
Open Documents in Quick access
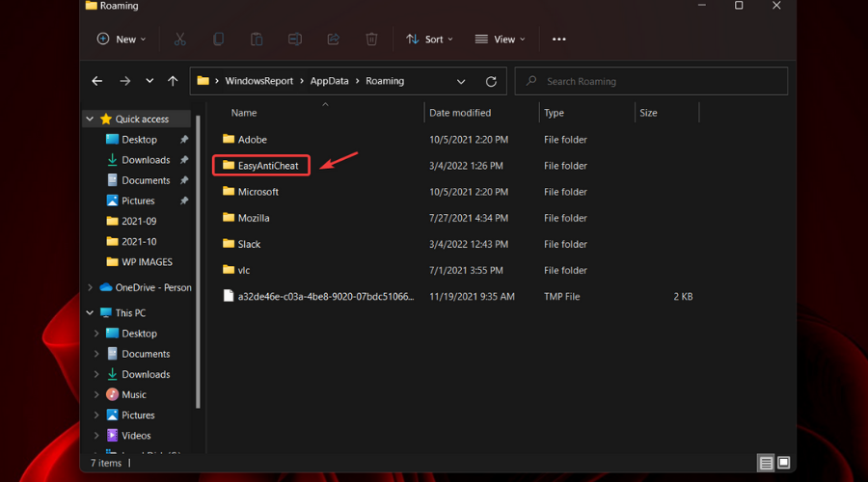click(x=138, y=180)
